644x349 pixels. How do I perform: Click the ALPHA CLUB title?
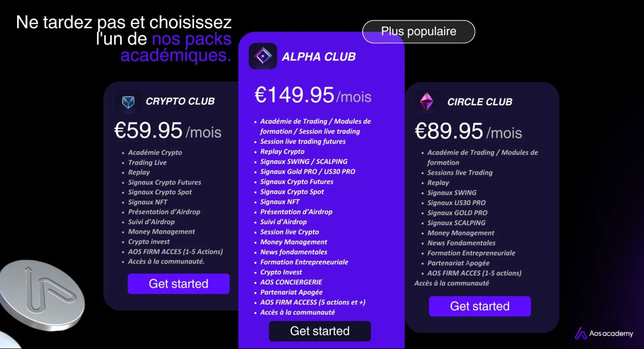click(319, 57)
